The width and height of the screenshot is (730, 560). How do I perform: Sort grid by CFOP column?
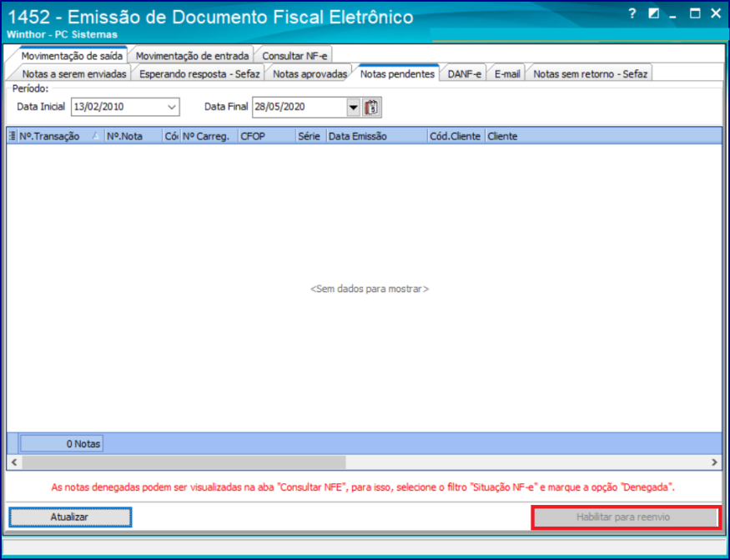[267, 136]
